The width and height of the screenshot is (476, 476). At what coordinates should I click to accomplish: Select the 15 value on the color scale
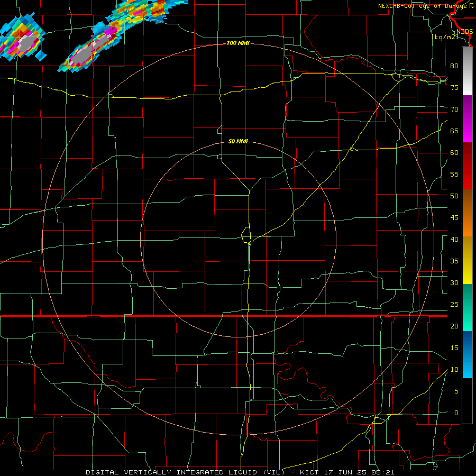(x=454, y=348)
